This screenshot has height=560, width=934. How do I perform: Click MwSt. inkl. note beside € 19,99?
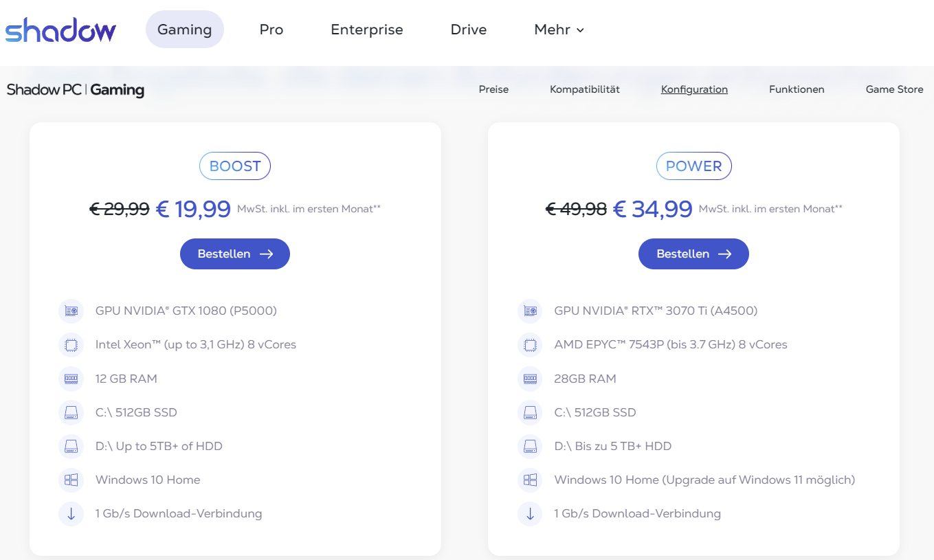pos(309,209)
